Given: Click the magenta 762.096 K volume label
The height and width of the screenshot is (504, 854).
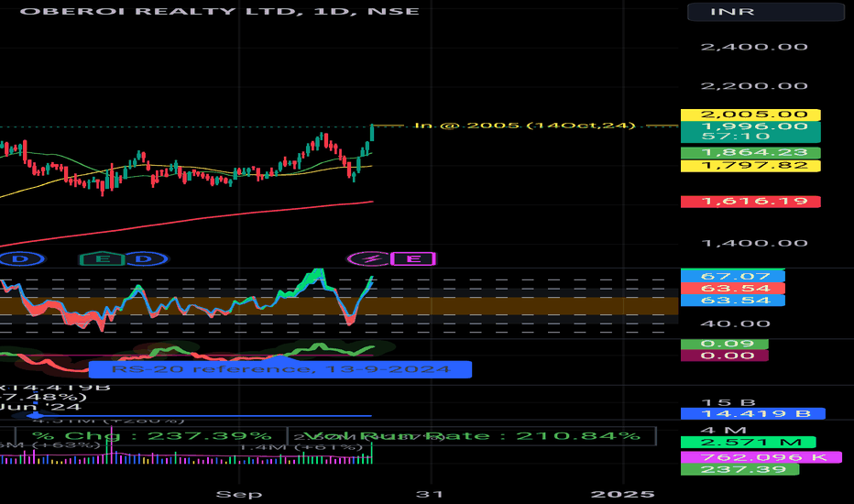Looking at the screenshot, I should pyautogui.click(x=761, y=457).
